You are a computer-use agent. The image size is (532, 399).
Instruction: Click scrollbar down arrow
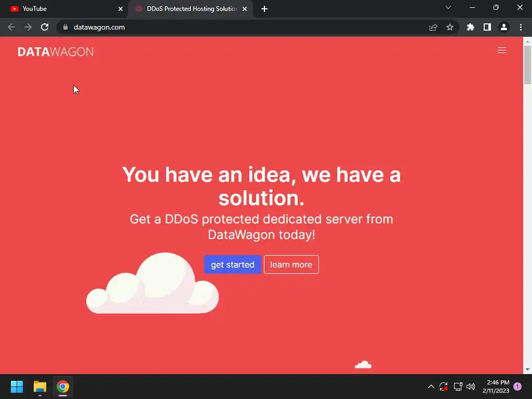coord(527,369)
